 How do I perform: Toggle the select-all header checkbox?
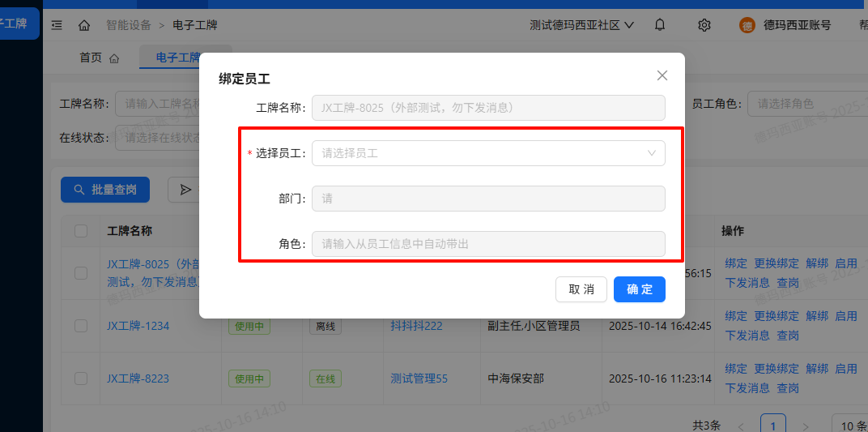click(x=81, y=231)
